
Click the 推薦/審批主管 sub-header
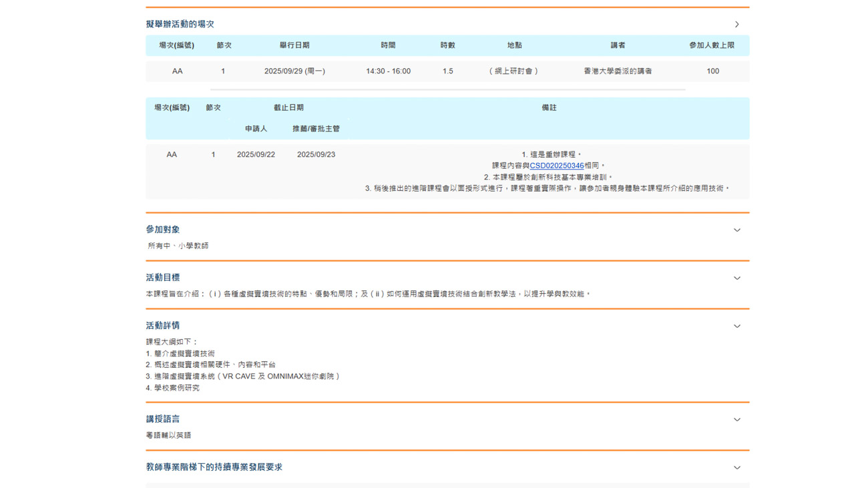316,129
